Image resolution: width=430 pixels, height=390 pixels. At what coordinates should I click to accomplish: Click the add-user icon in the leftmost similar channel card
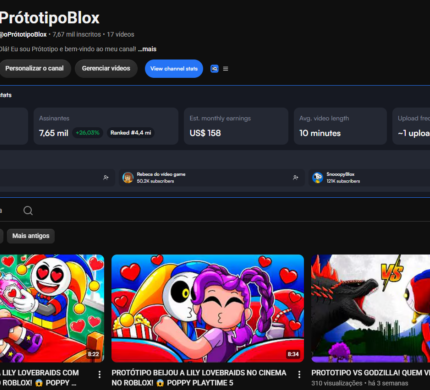click(x=106, y=178)
